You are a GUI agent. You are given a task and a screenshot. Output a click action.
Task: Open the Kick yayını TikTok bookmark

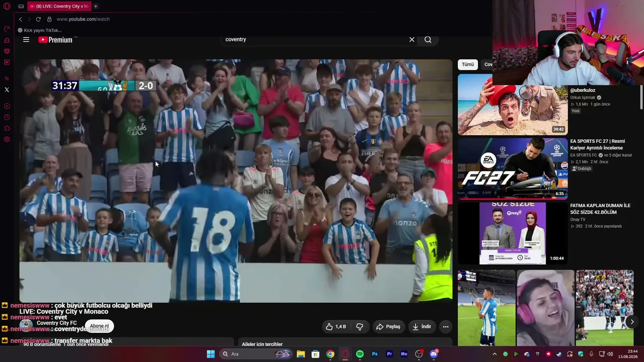pos(40,30)
